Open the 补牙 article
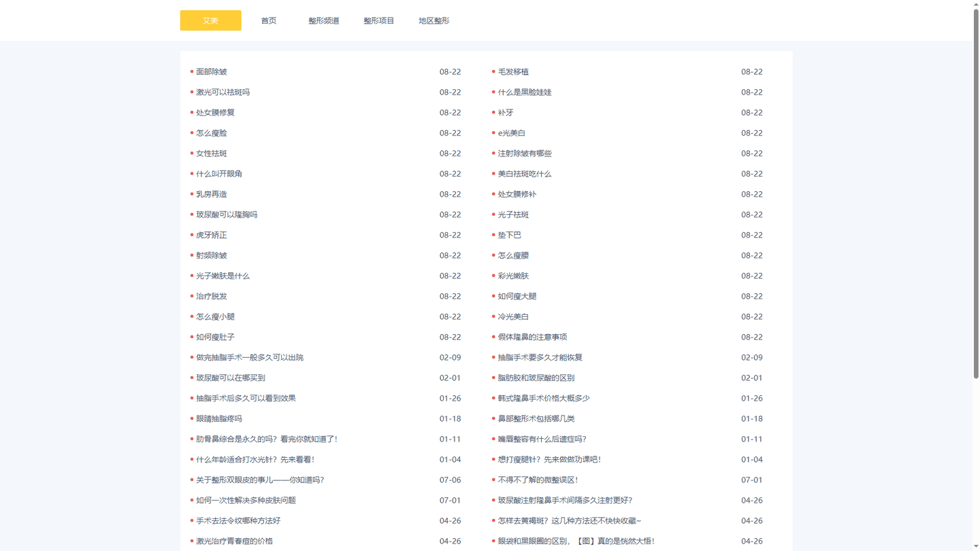Viewport: 980px width, 551px height. tap(506, 112)
